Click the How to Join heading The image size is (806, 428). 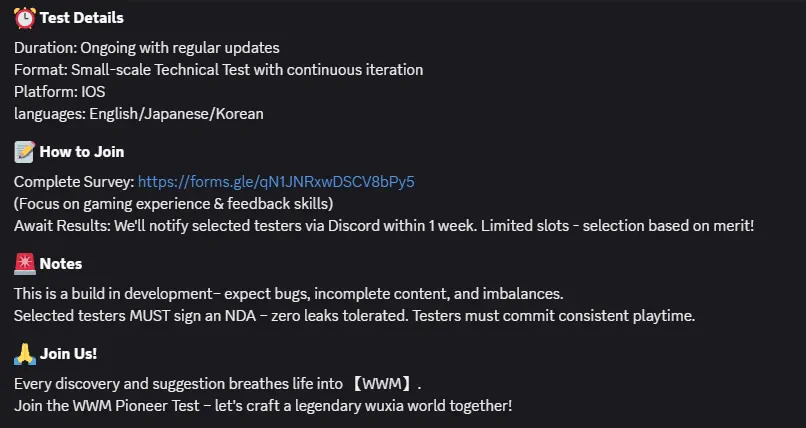tap(82, 152)
